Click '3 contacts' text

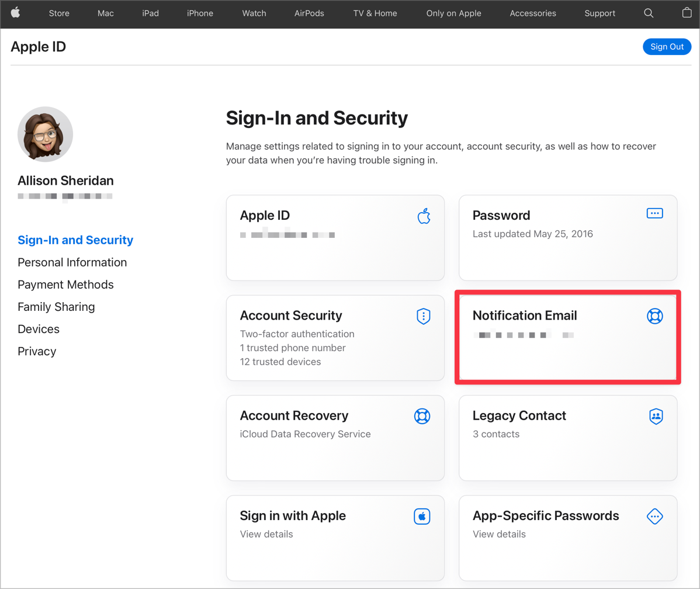496,434
